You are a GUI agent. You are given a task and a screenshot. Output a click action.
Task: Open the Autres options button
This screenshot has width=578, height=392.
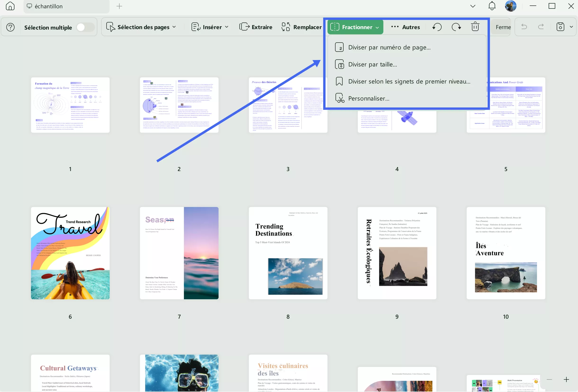(405, 27)
